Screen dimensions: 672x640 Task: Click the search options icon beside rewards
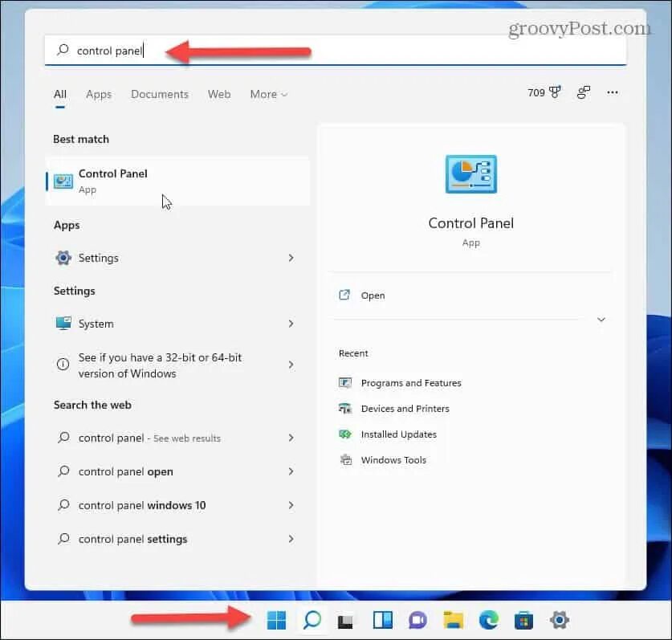[584, 92]
